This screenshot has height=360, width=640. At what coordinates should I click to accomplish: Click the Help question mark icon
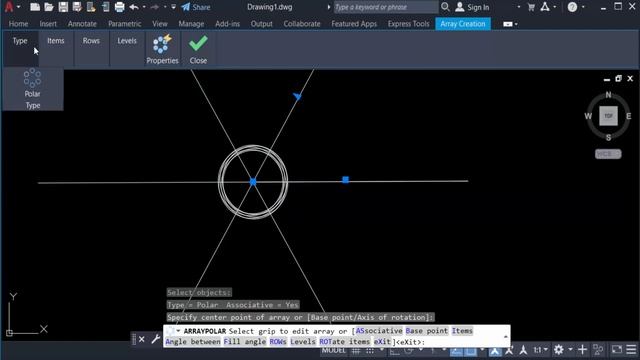pos(572,7)
